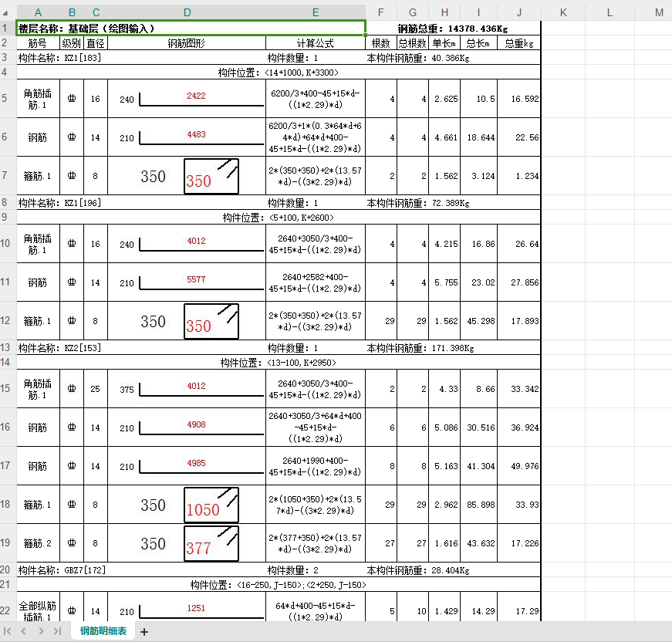Click total length cell 85.898
This screenshot has height=642, width=672.
(x=478, y=505)
